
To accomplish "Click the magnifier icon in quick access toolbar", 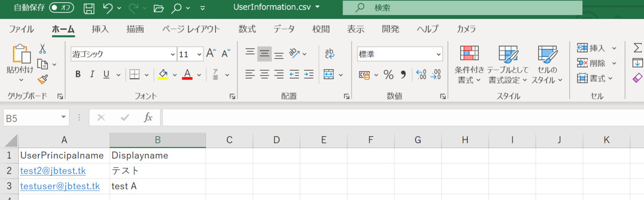I will coord(177,8).
